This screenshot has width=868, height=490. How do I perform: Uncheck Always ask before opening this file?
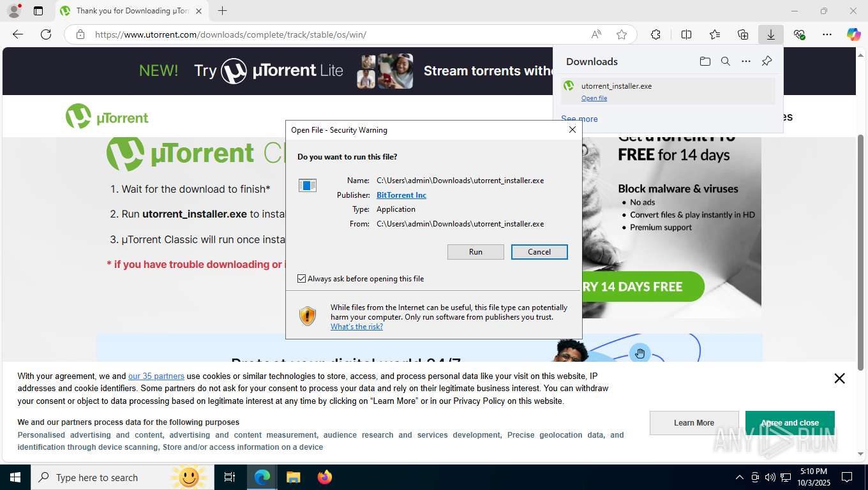302,279
